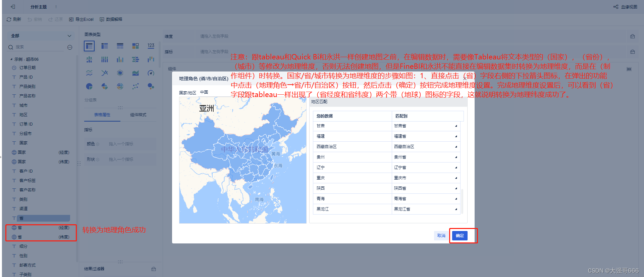Image resolution: width=644 pixels, height=277 pixels.
Task: Select the 123 number indicator chart
Action: click(x=151, y=46)
